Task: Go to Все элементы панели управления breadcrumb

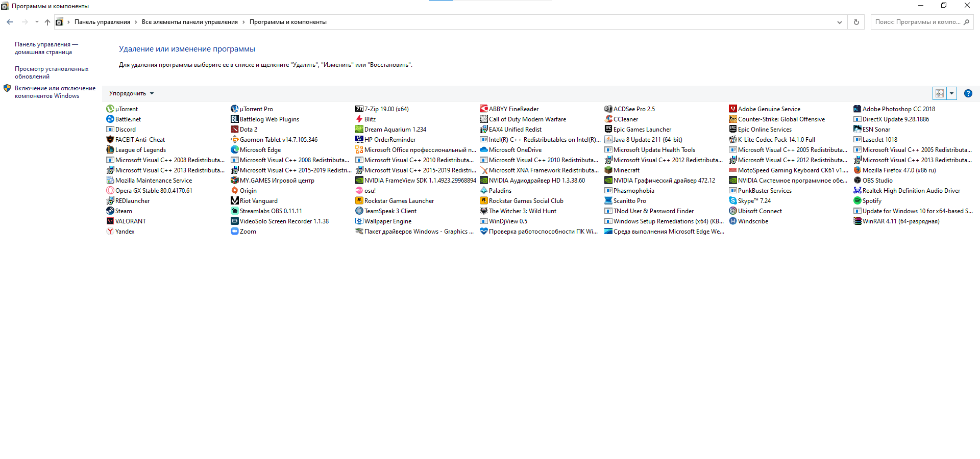Action: point(190,22)
